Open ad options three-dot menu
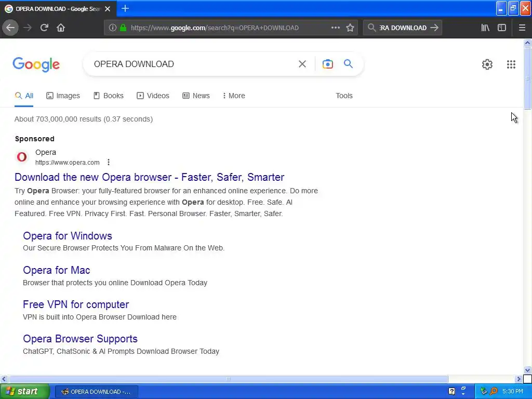The height and width of the screenshot is (399, 532). (x=109, y=162)
